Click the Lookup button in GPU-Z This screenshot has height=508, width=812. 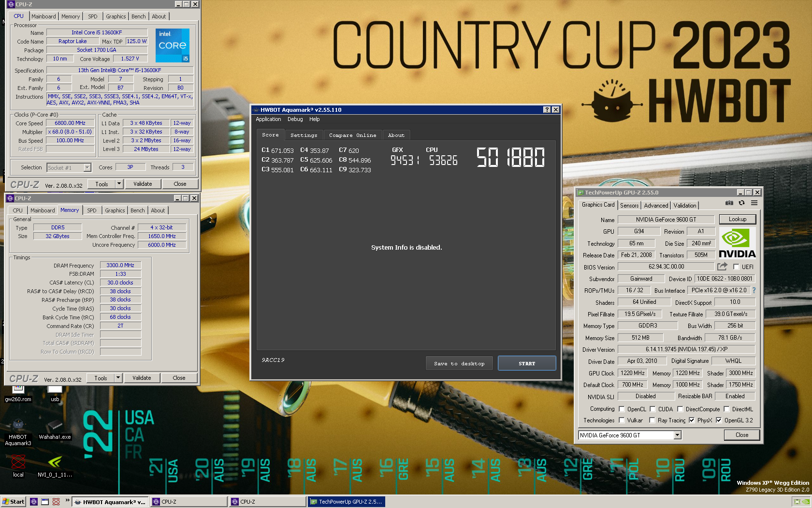(x=738, y=219)
